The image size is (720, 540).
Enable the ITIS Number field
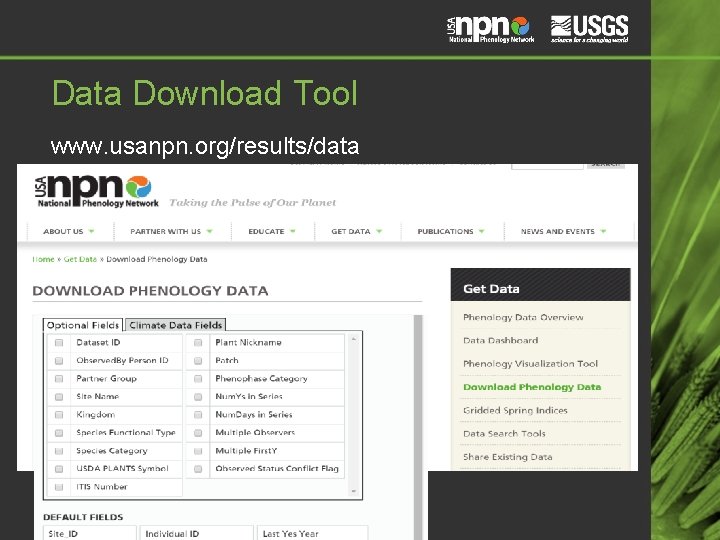click(59, 487)
